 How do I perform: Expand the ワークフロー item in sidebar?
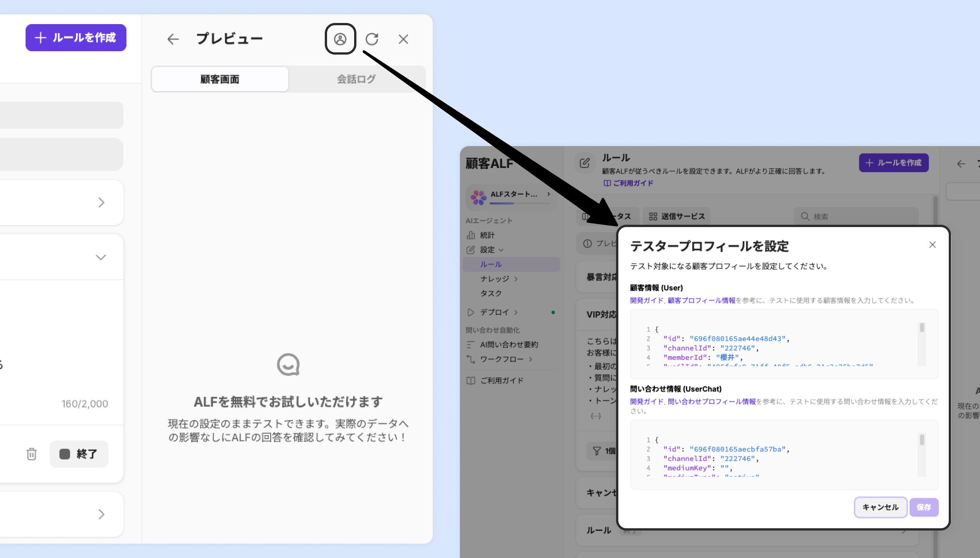click(x=501, y=359)
